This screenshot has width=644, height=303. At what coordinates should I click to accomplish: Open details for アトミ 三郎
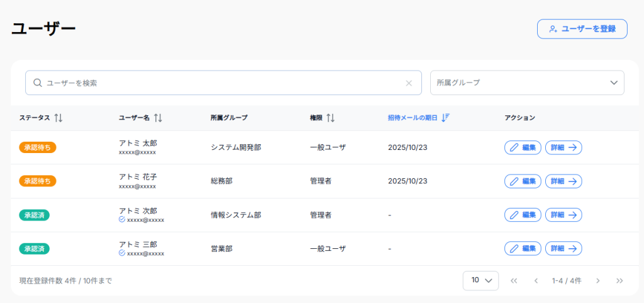pyautogui.click(x=563, y=248)
